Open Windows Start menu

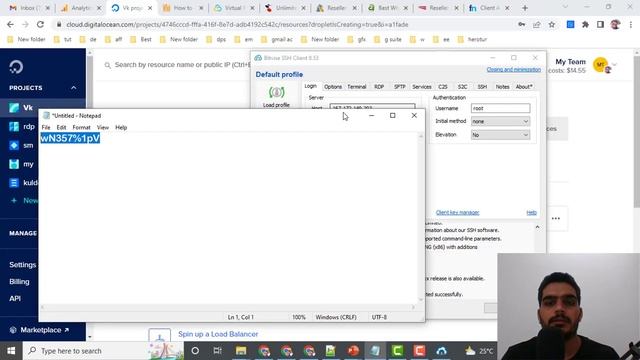point(11,351)
